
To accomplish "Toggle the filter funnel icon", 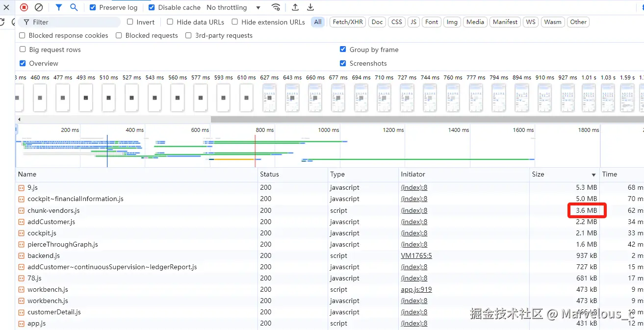I will coord(59,7).
